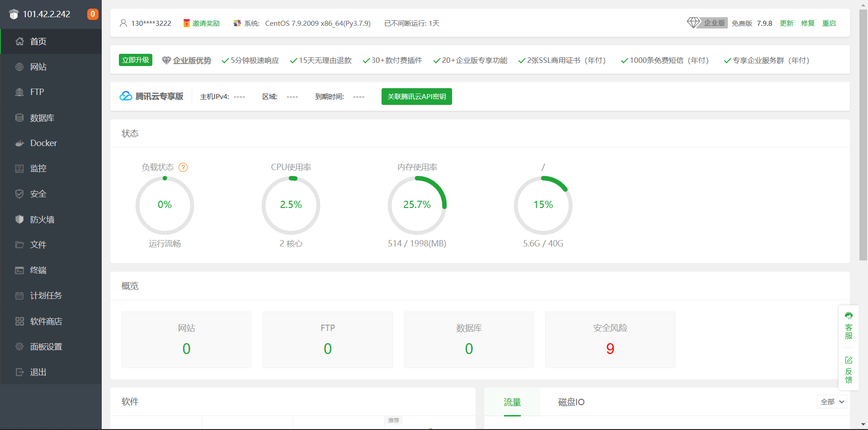Click the page vertical scrollbar

click(x=863, y=135)
